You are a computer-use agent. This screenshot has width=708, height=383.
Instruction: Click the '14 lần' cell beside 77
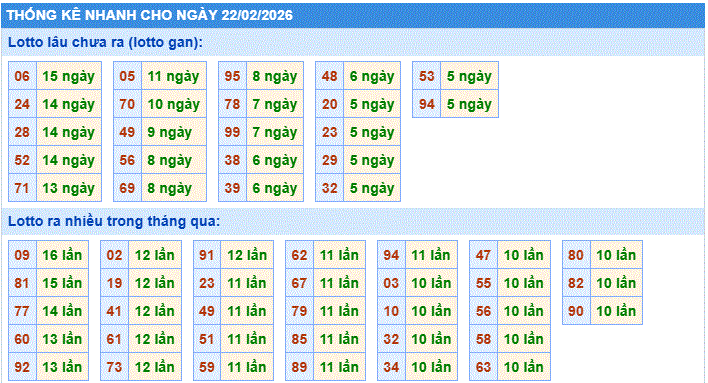(x=62, y=311)
